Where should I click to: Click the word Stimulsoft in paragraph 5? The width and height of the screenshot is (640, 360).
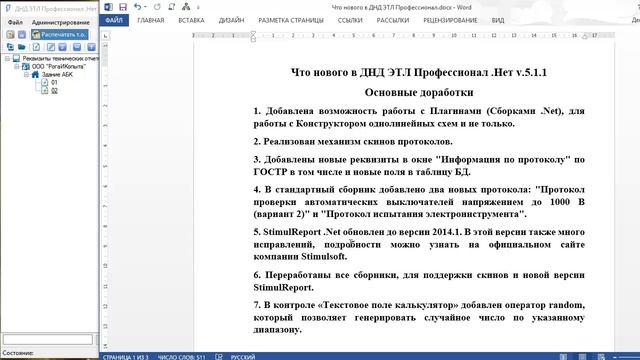tap(323, 257)
